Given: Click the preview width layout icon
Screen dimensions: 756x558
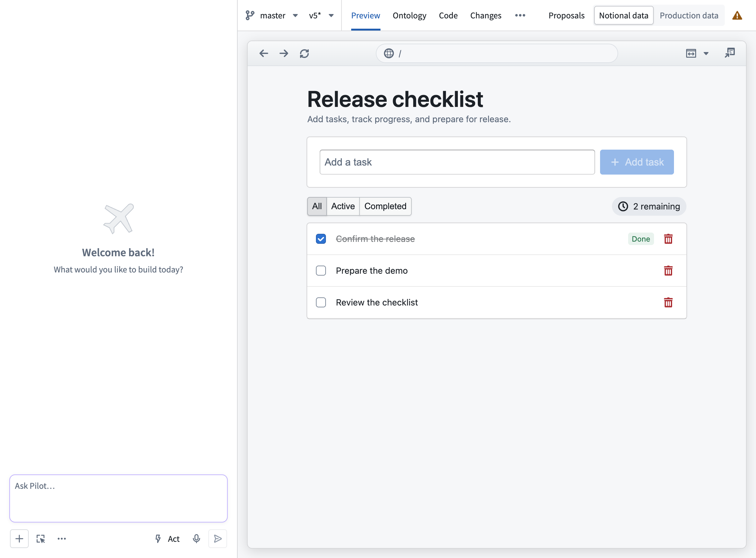Looking at the screenshot, I should click(x=691, y=53).
